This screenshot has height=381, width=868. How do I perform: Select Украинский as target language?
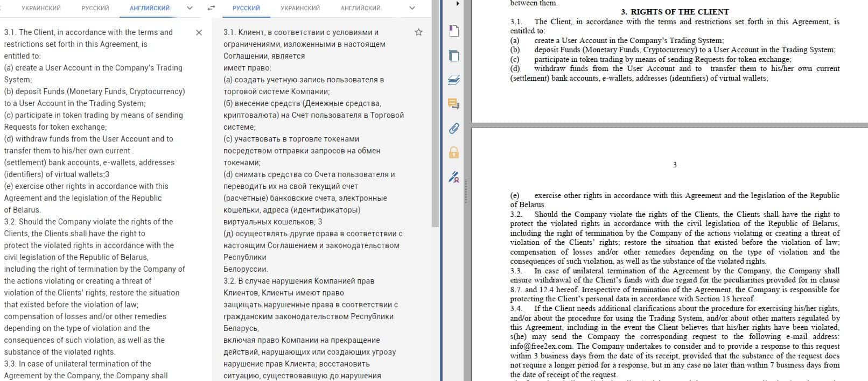tap(300, 8)
